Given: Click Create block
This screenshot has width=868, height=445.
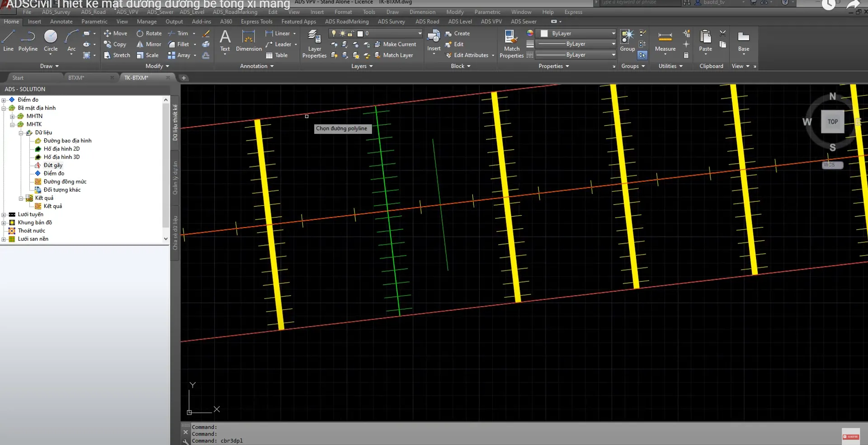Looking at the screenshot, I should click(x=458, y=33).
